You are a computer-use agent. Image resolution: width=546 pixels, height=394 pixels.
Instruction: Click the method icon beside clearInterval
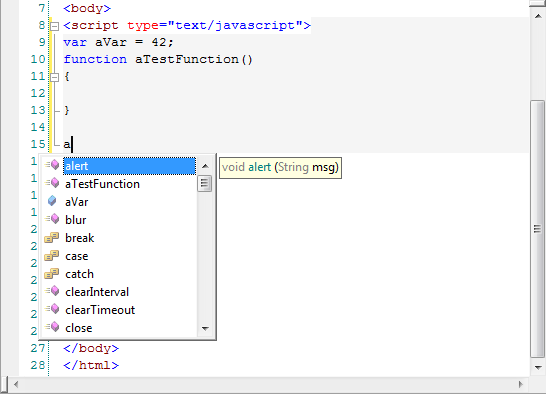[x=52, y=291]
